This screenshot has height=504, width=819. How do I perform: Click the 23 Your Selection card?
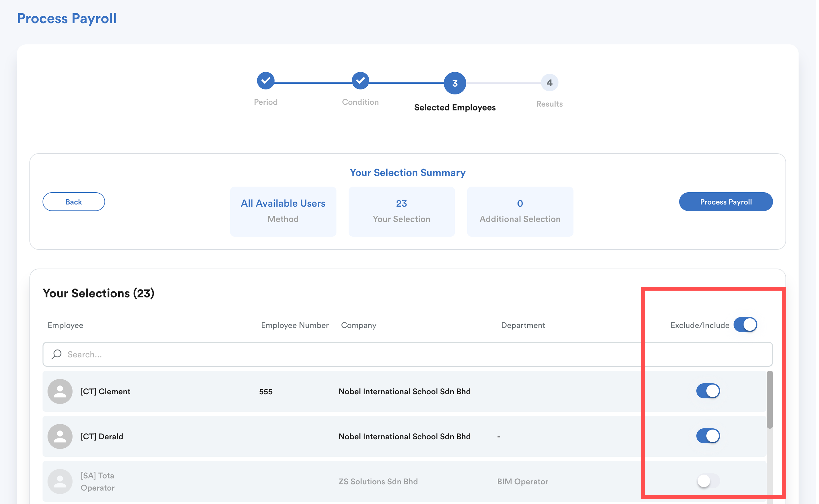(401, 211)
